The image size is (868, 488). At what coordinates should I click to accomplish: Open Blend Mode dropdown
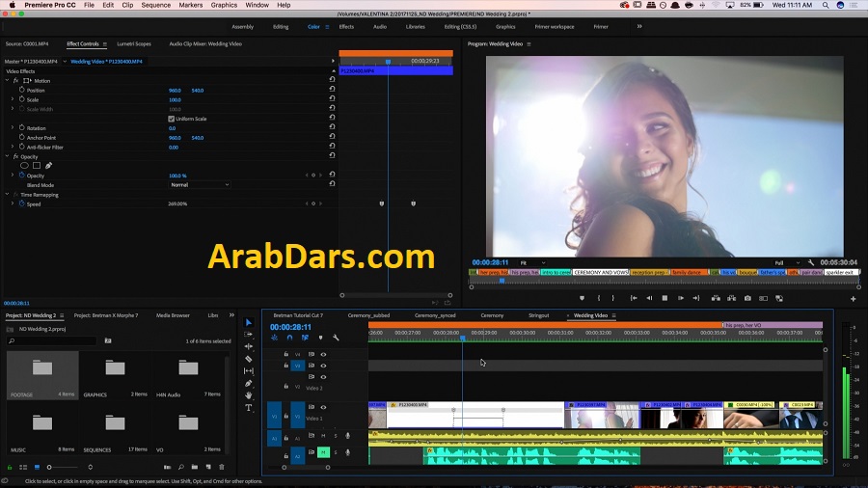(x=199, y=185)
